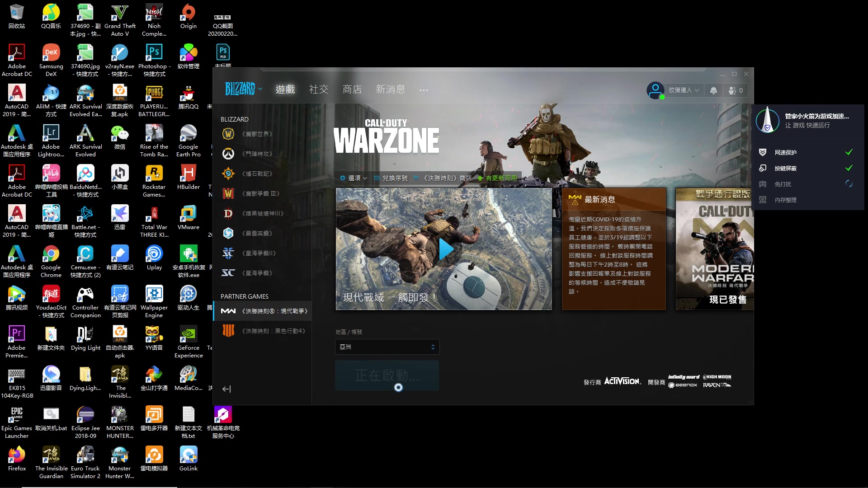Open the 回收站 recycle bin
Viewport: 868px width, 488px height.
(17, 17)
